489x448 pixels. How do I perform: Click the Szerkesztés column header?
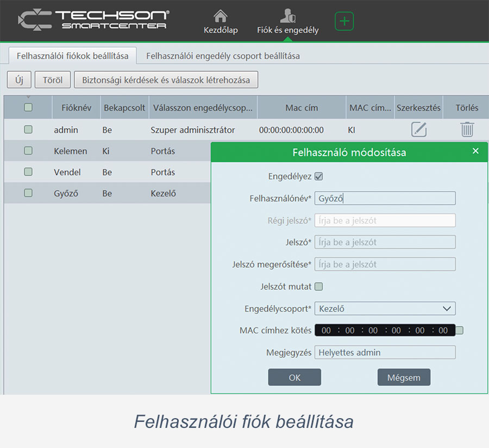pyautogui.click(x=418, y=108)
